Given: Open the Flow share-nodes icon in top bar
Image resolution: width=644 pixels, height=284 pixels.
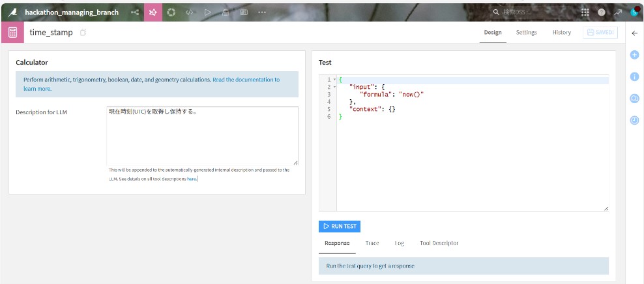Looking at the screenshot, I should click(x=135, y=12).
